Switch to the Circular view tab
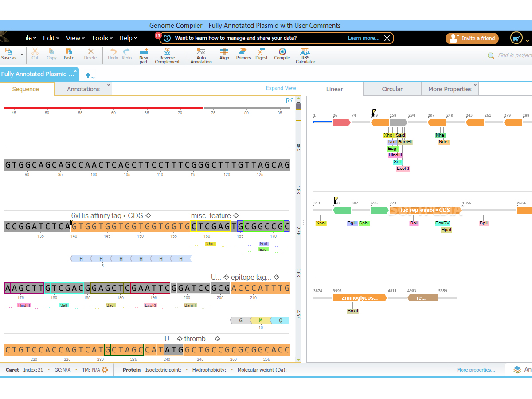Viewport: 532px width, 399px height. [x=392, y=89]
